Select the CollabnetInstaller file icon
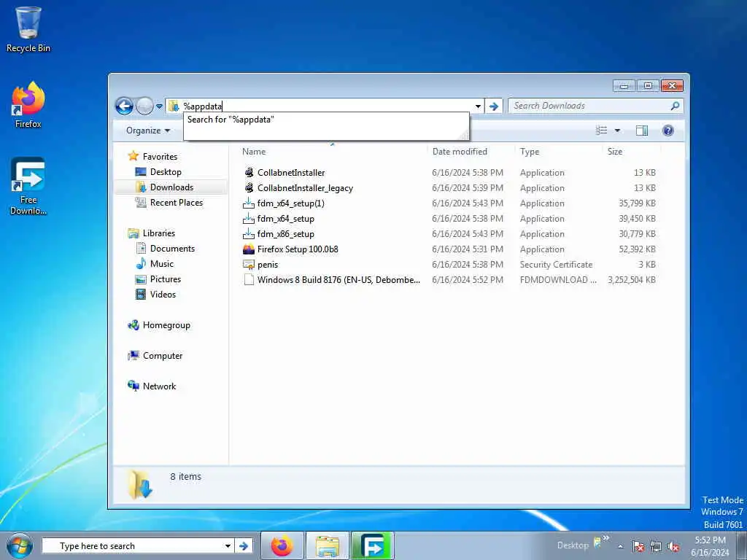This screenshot has width=747, height=560. coord(249,172)
